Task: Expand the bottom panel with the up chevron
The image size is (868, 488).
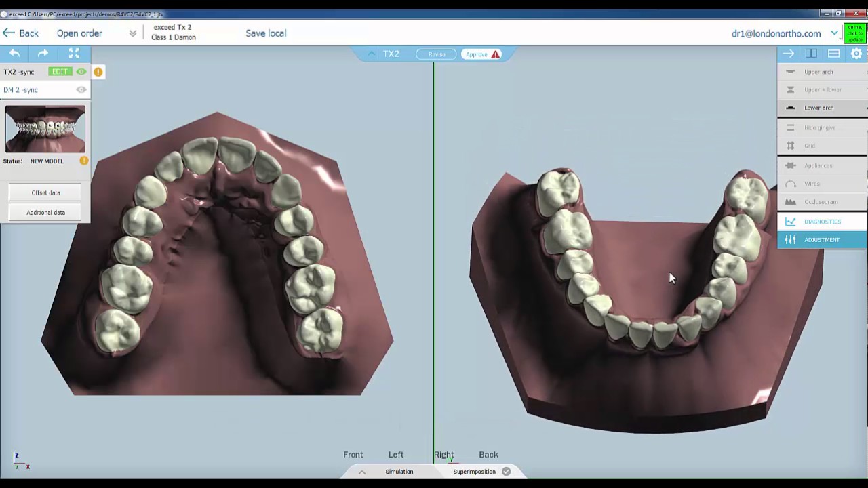Action: [361, 472]
